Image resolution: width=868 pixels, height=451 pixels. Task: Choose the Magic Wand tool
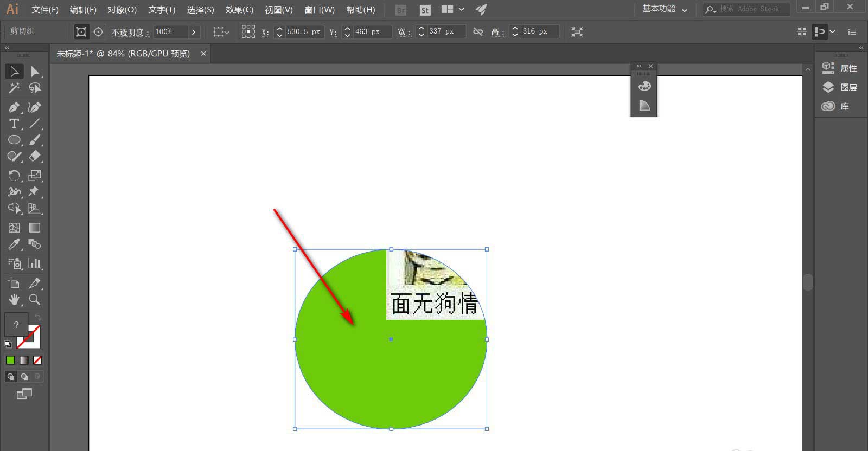[14, 88]
